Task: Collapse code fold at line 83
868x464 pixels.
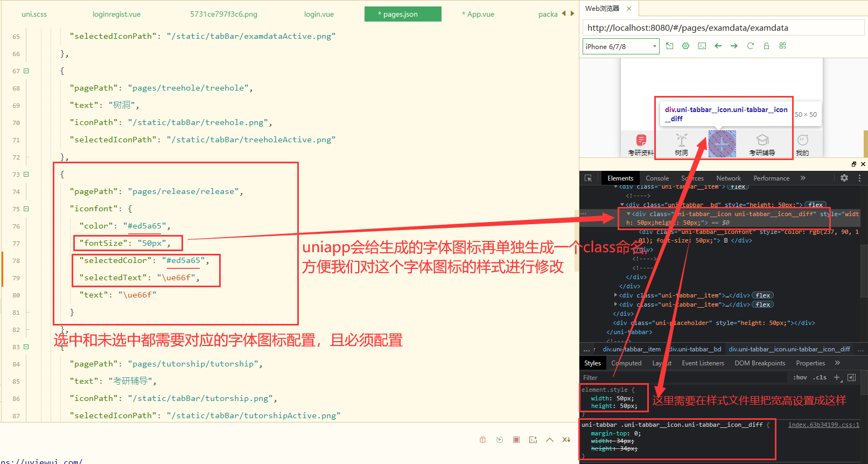Action: (x=26, y=347)
